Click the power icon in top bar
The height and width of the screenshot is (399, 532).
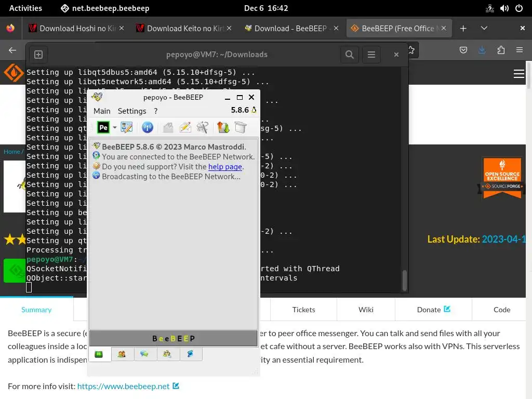519,8
